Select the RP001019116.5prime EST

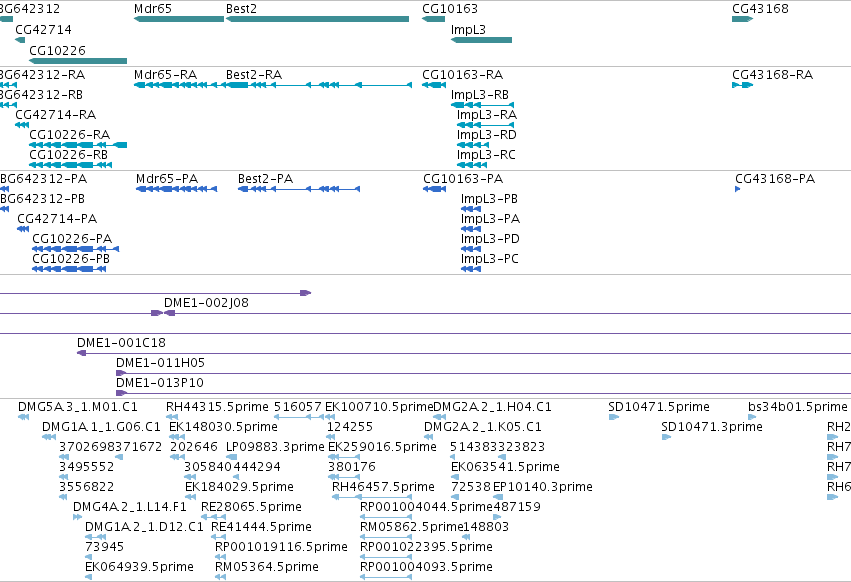point(220,558)
